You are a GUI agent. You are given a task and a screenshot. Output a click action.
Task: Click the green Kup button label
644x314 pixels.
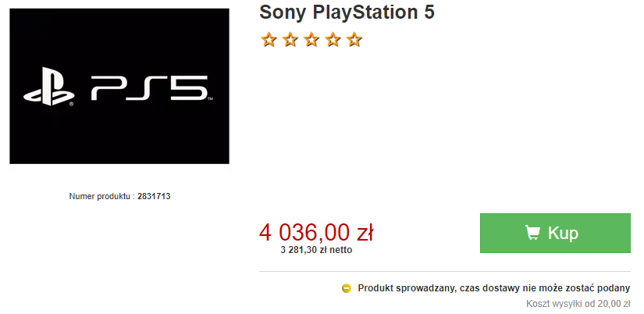(x=563, y=233)
